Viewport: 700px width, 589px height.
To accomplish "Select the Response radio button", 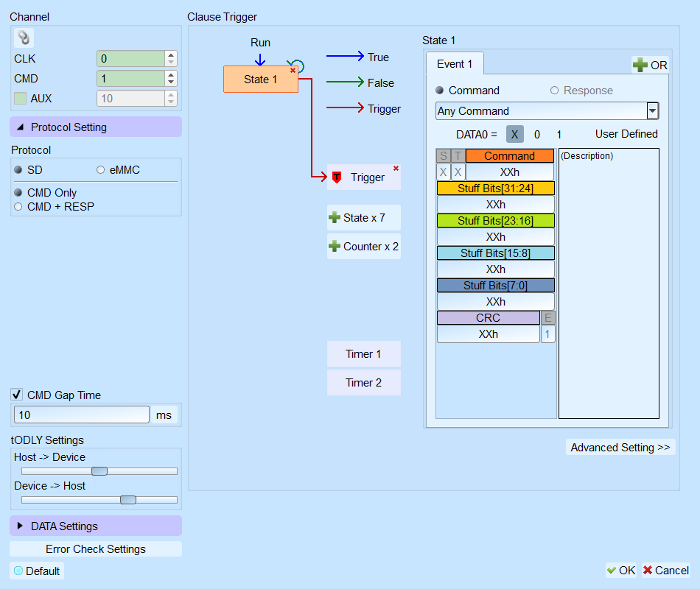I will point(554,91).
